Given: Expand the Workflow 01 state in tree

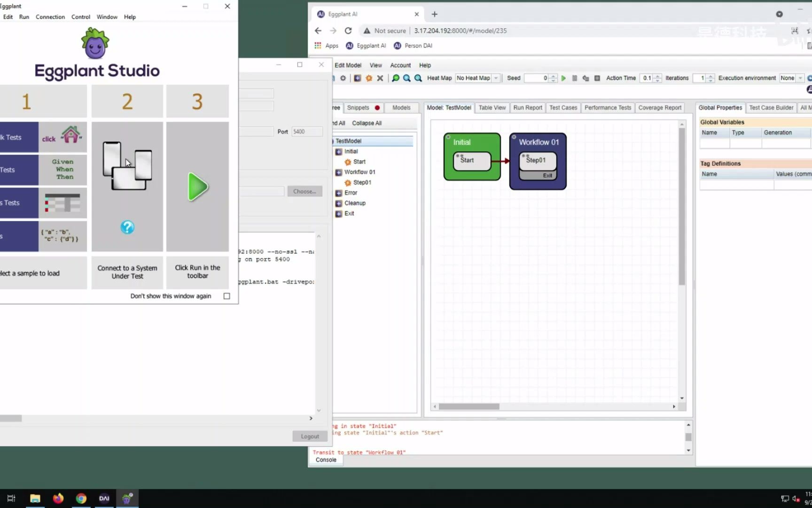Looking at the screenshot, I should [339, 172].
